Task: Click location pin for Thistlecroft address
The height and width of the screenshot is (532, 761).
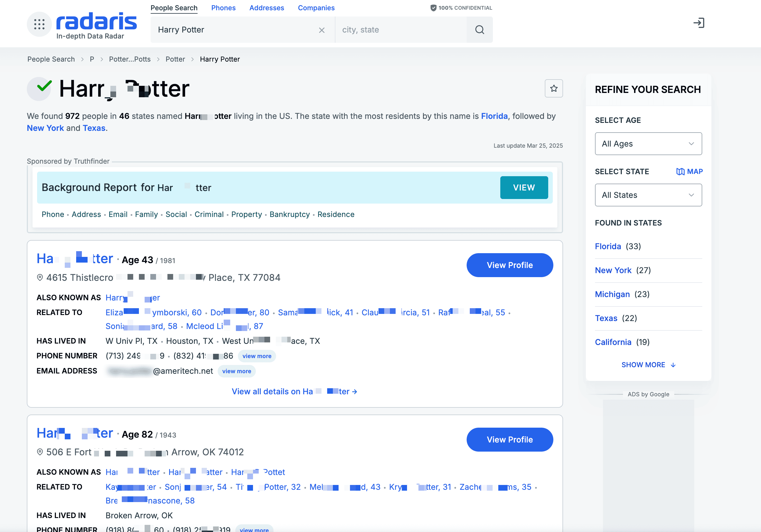Action: [40, 278]
